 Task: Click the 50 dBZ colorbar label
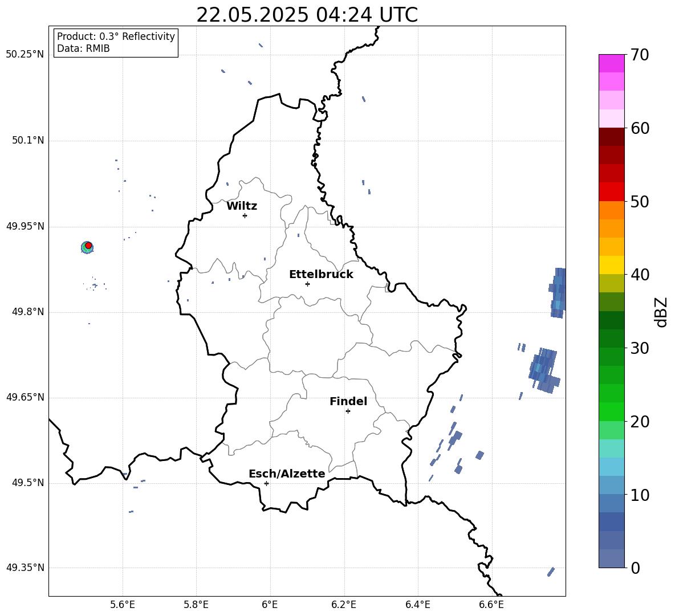tap(640, 201)
